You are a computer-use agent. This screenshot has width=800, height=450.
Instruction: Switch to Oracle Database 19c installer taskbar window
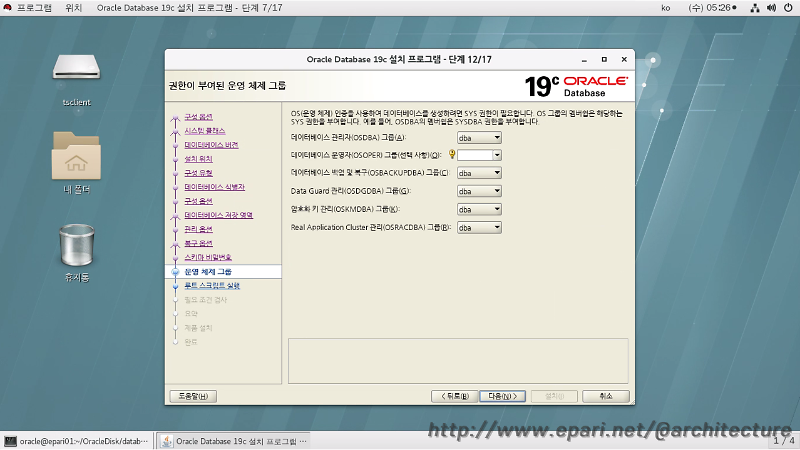point(233,441)
